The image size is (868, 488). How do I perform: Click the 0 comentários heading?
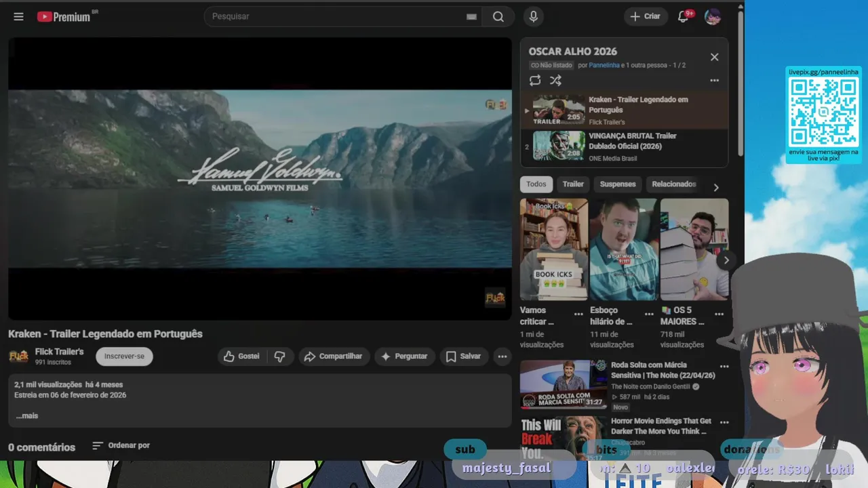point(41,447)
